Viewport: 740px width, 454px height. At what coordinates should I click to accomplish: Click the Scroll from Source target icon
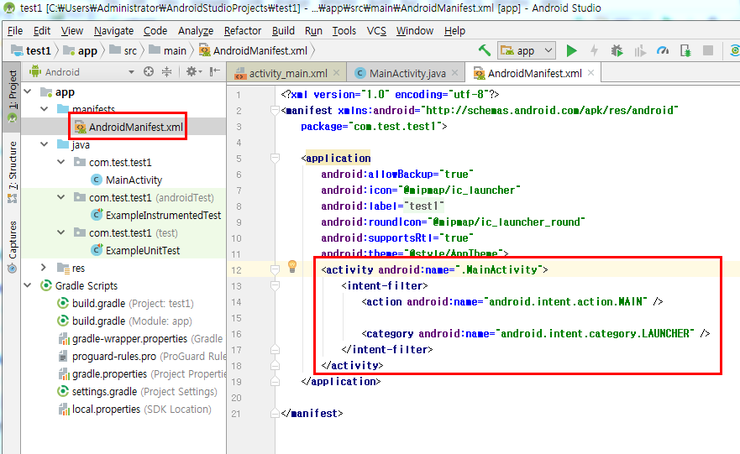pyautogui.click(x=149, y=72)
